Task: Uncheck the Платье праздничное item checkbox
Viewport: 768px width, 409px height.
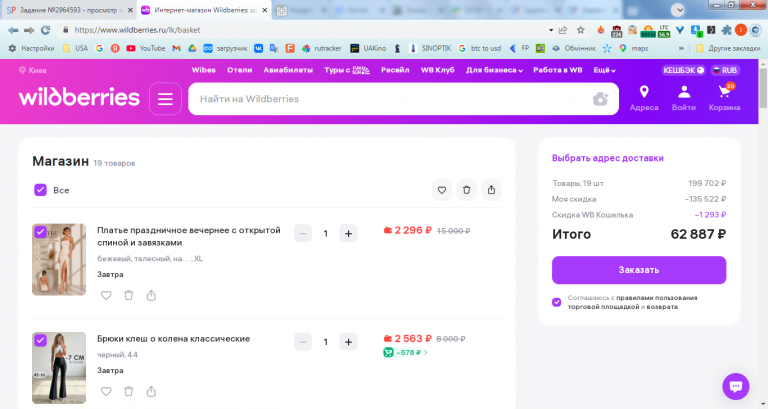Action: 40,232
